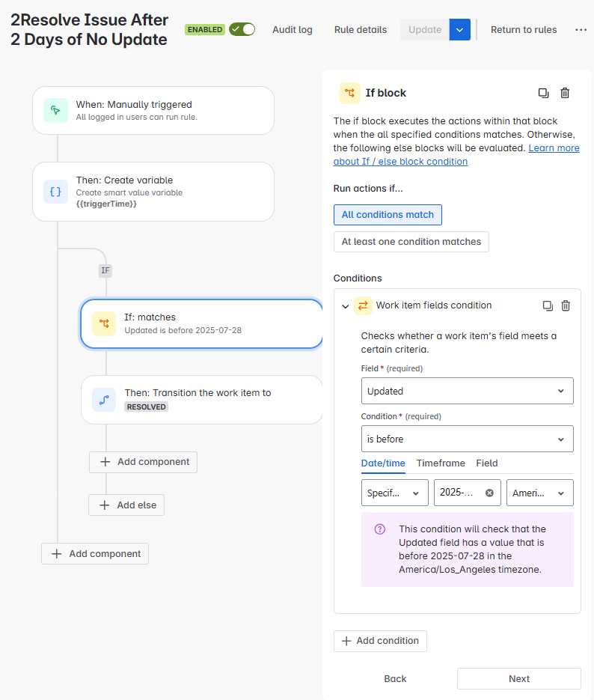Viewport: 594px width, 700px height.
Task: Select the Then: Create variable card
Action: (x=153, y=192)
